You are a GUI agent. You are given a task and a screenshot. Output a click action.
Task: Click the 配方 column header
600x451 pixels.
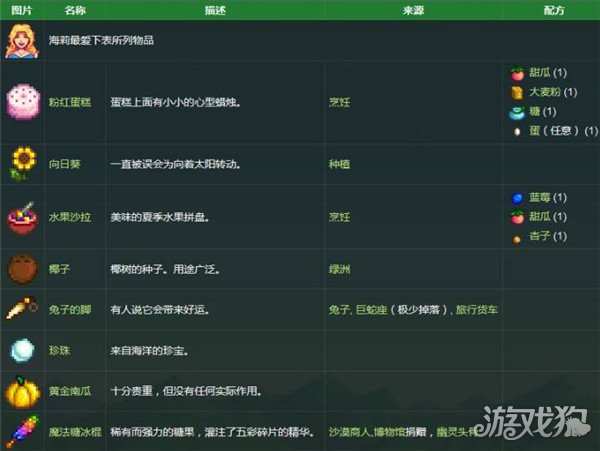554,10
